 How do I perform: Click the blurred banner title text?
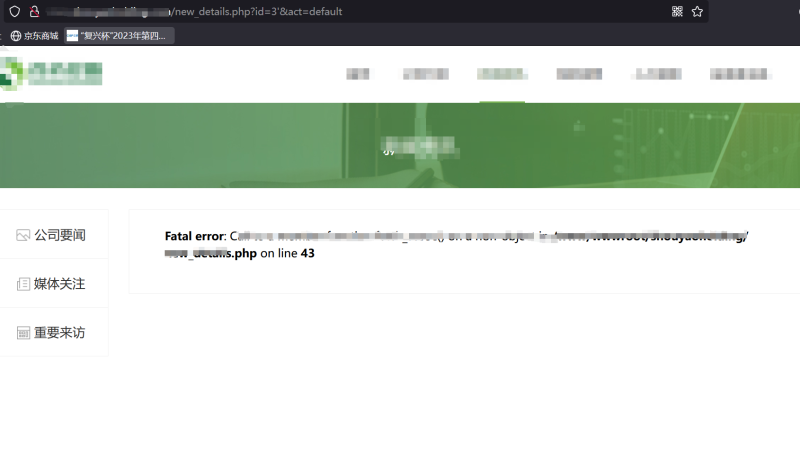(420, 149)
